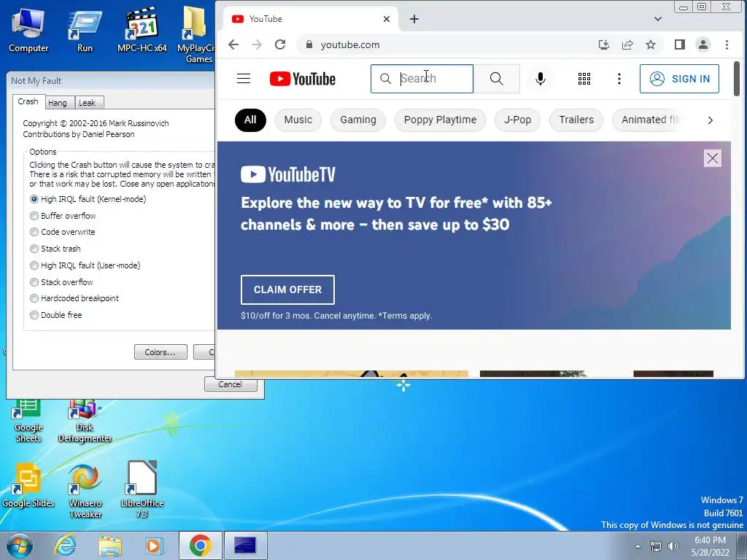Click the YouTube page vertical scrollbar

[737, 79]
